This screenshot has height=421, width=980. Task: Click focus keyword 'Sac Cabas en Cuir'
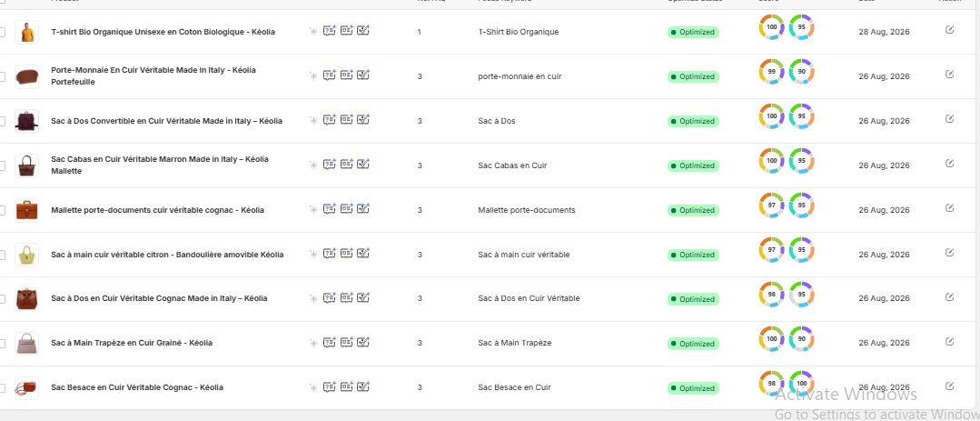pyautogui.click(x=512, y=165)
